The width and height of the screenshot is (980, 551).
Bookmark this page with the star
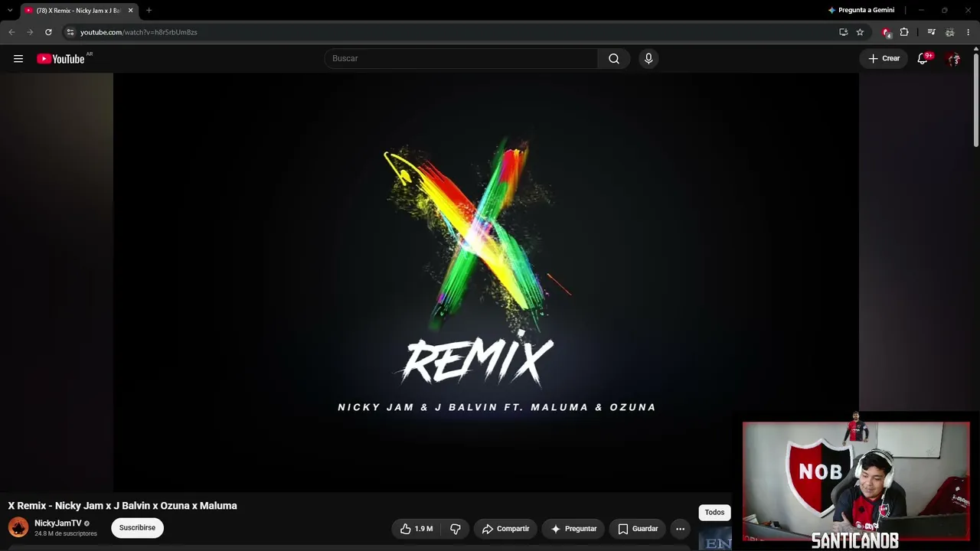pos(860,32)
